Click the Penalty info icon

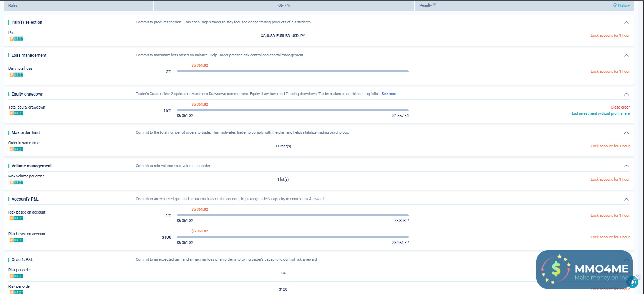pyautogui.click(x=434, y=5)
